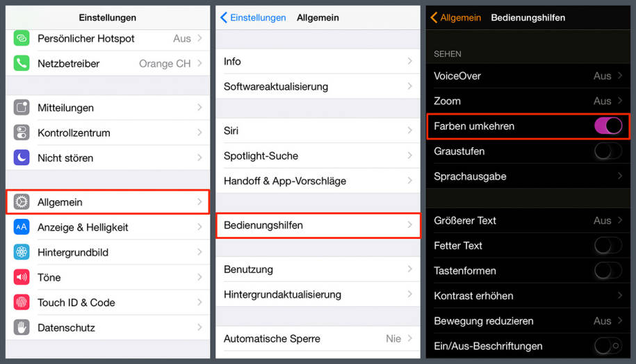Tap the Kontrollzentrum switches icon
This screenshot has width=636, height=364.
pyautogui.click(x=22, y=133)
